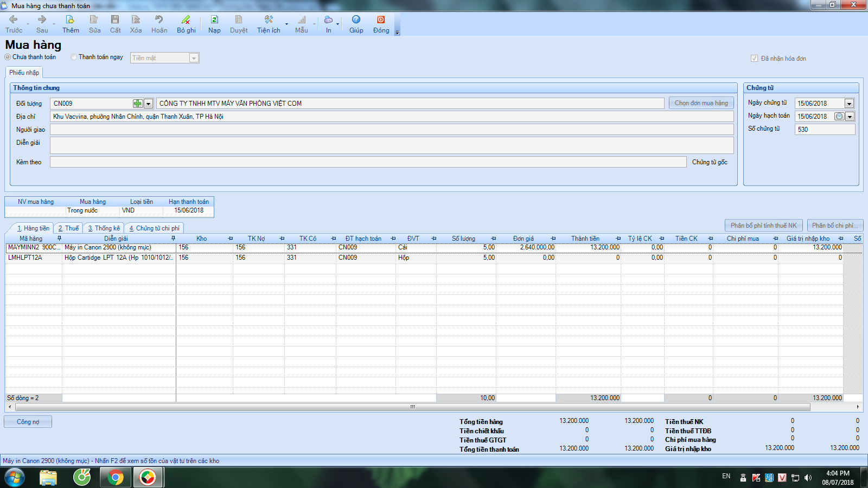Open the Tiện ích utilities tool

(x=269, y=24)
